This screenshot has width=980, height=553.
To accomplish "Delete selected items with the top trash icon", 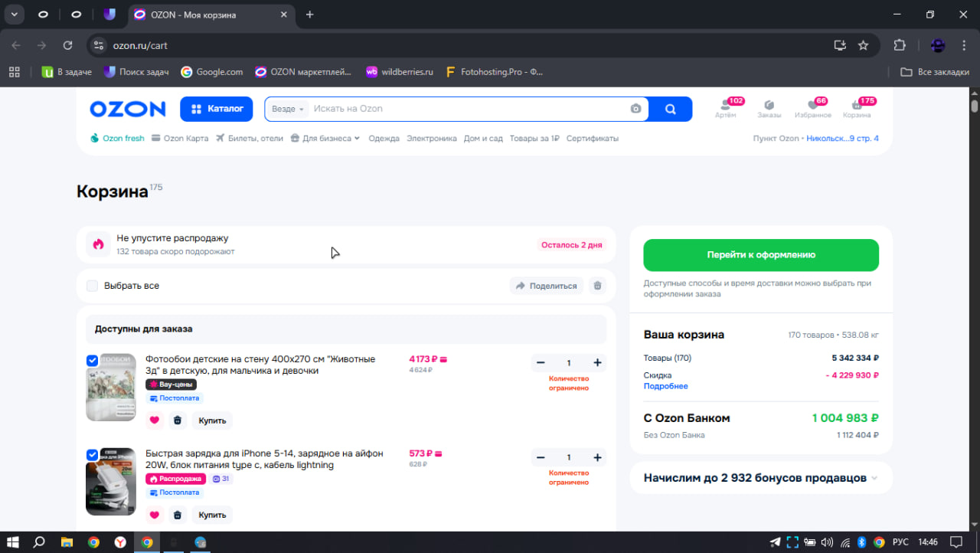I will coord(598,286).
